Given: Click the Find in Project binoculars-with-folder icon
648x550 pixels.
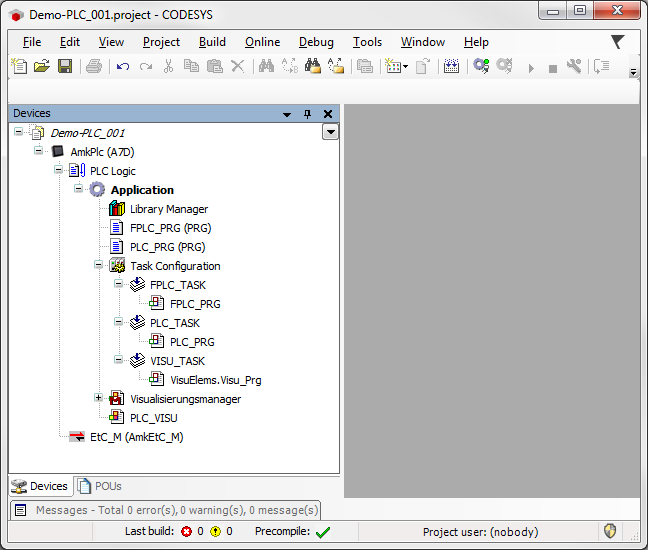Looking at the screenshot, I should [313, 66].
